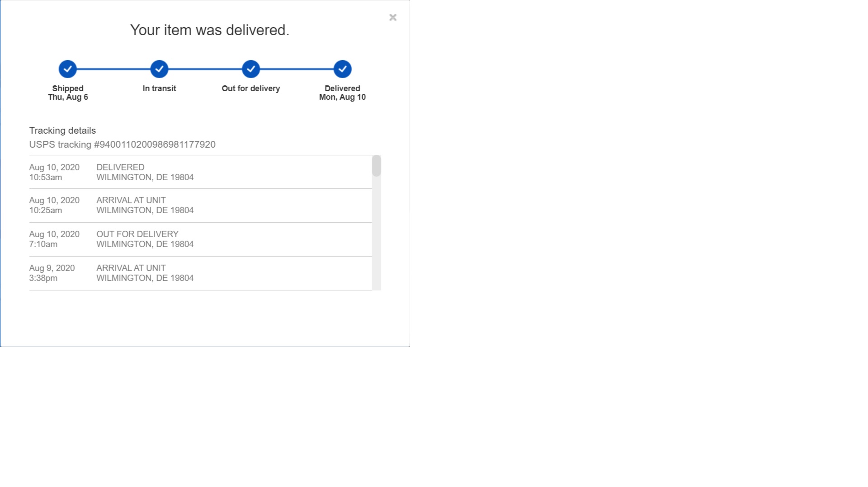The width and height of the screenshot is (868, 487).
Task: Click the Out for delivery checkmark icon
Action: click(x=251, y=69)
